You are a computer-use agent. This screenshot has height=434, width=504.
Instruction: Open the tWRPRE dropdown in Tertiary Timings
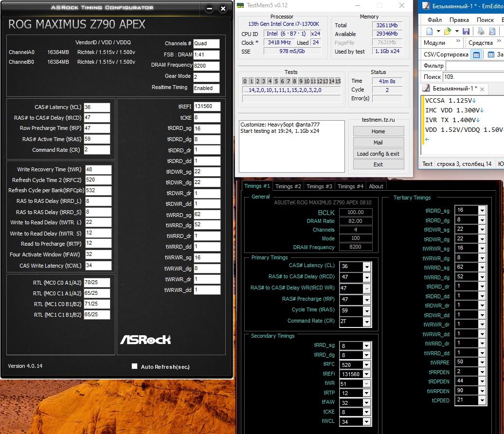(482, 362)
